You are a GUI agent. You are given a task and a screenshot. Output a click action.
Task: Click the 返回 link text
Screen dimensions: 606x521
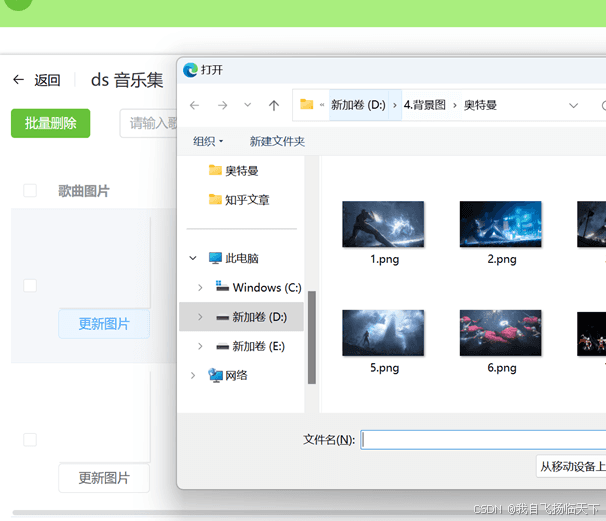pyautogui.click(x=48, y=80)
